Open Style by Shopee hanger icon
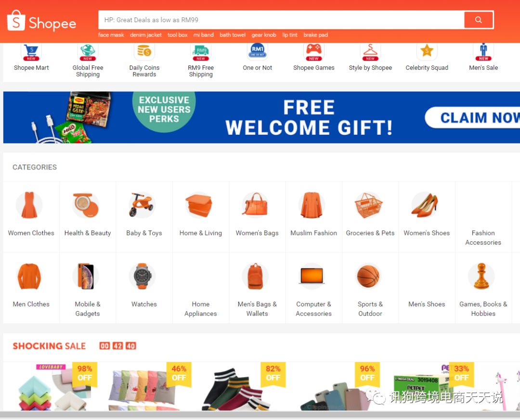Image resolution: width=520 pixels, height=420 pixels. [x=370, y=52]
